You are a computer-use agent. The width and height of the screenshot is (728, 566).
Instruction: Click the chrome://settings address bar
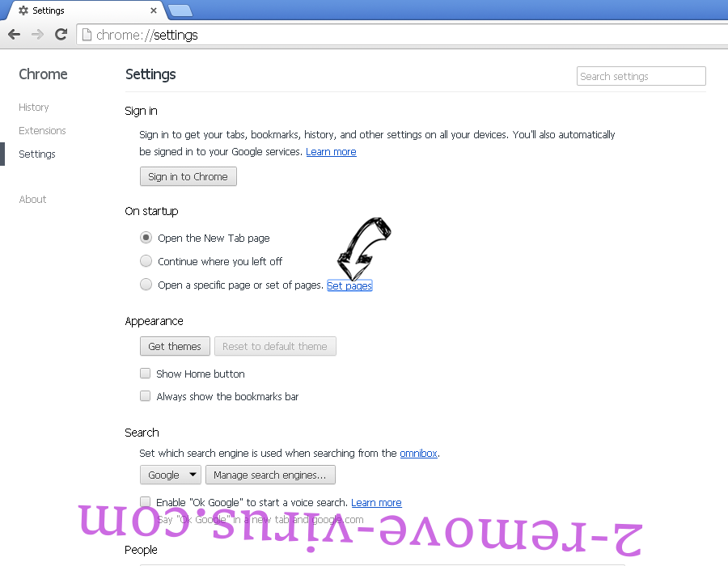coord(402,35)
